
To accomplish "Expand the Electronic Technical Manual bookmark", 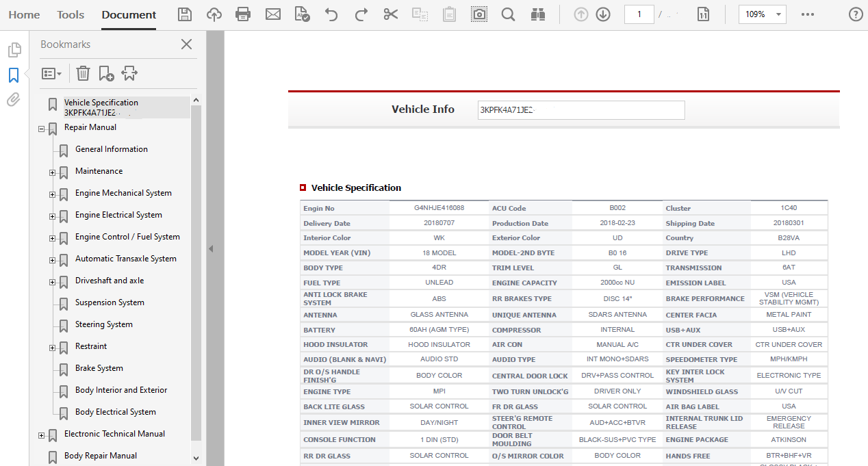I will point(42,435).
